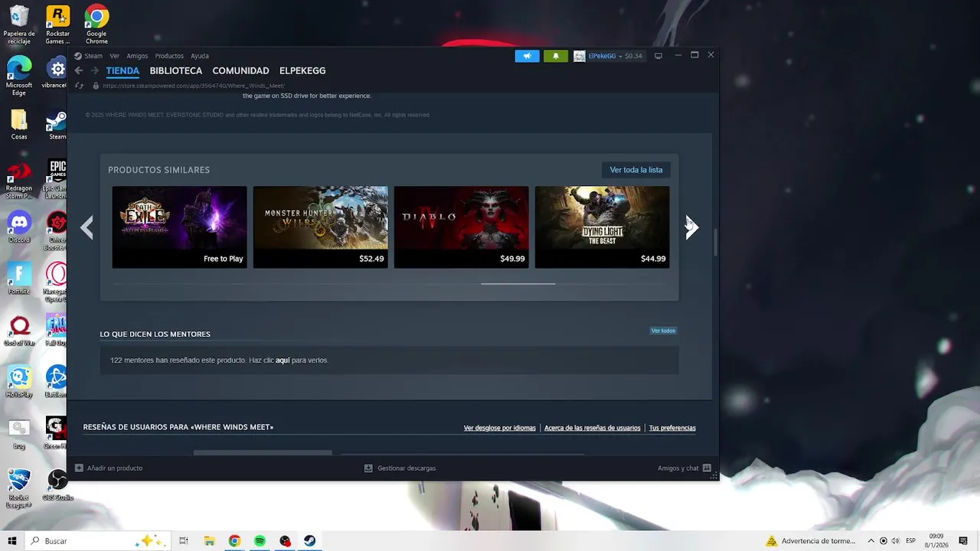This screenshot has height=551, width=980.
Task: Click Ver toda la lista button
Action: click(636, 170)
